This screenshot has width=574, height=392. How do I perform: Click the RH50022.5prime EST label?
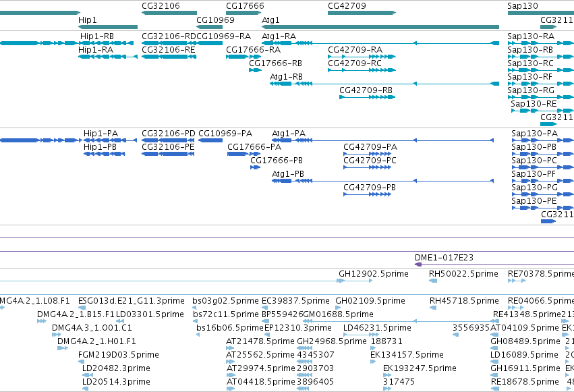[463, 274]
